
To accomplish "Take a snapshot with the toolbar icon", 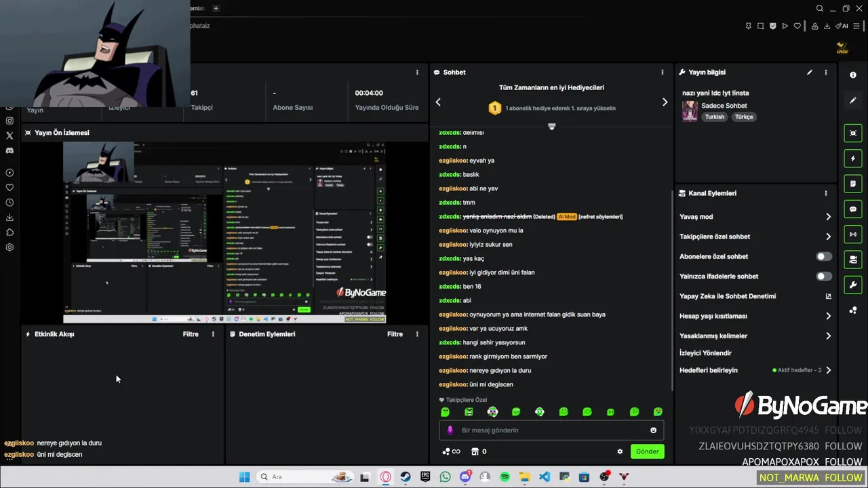I will pyautogui.click(x=761, y=26).
